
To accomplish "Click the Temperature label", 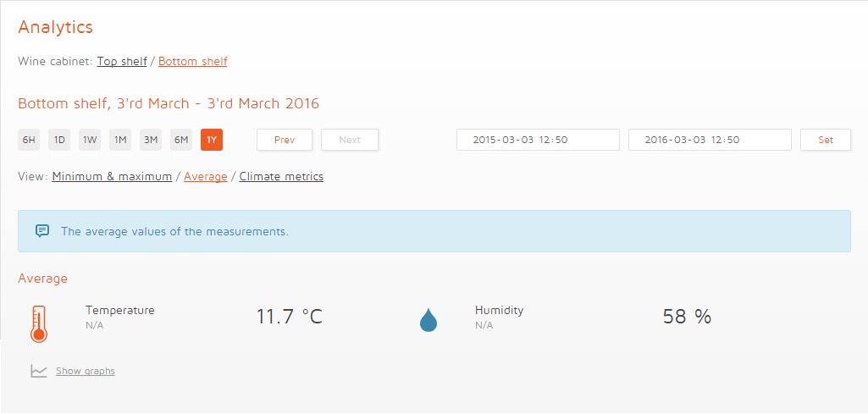I will click(120, 311).
